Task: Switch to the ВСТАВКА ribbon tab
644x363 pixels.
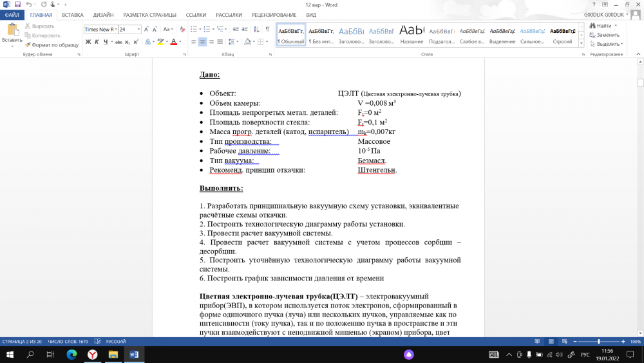Action: tap(73, 15)
